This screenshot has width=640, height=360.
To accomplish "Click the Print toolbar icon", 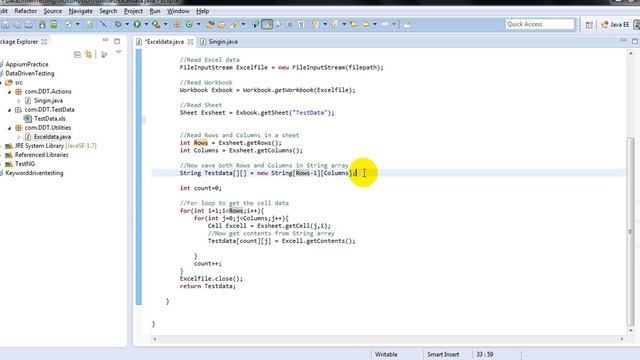I will coord(29,24).
